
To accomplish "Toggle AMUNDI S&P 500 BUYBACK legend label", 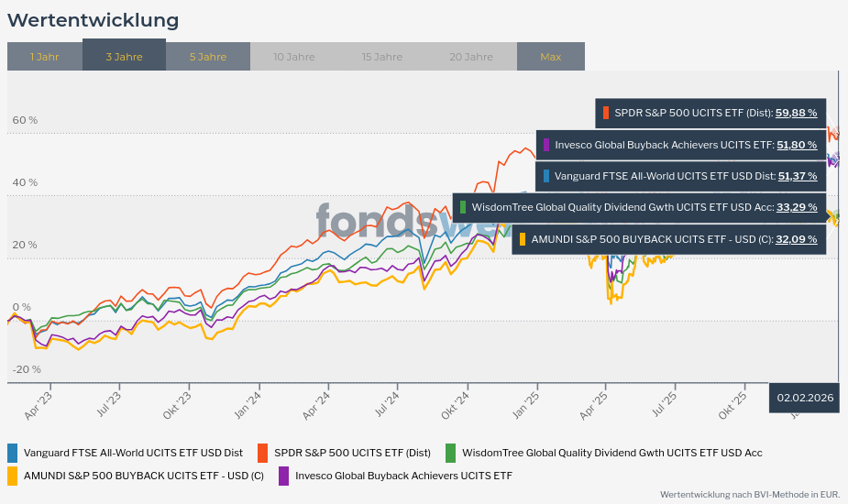I will pyautogui.click(x=144, y=476).
